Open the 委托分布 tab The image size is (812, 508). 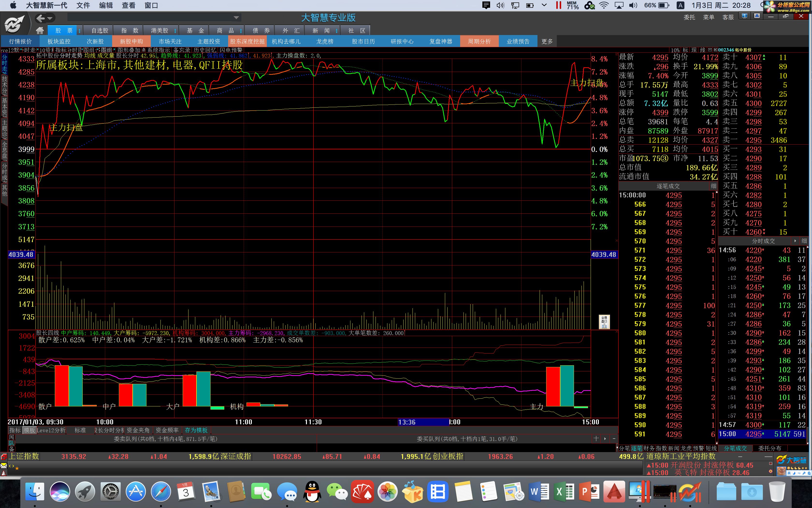[769, 448]
